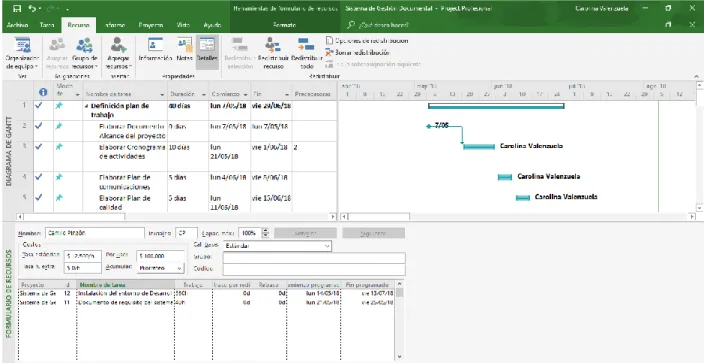Click the search lens in ¿Qué desea hacer?
This screenshot has width=704, height=363.
point(351,25)
